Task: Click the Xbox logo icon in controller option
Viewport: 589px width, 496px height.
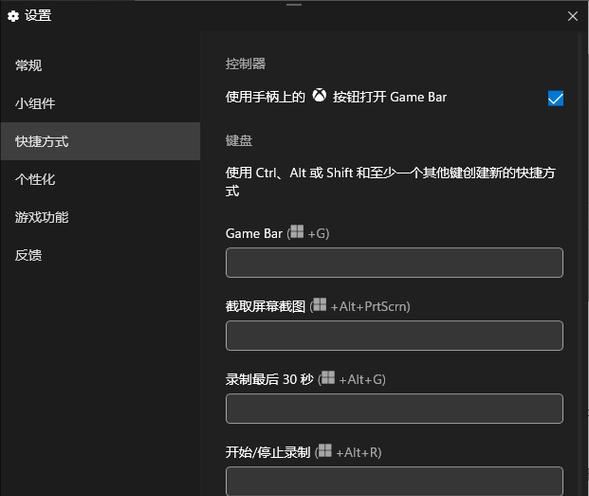Action: 319,95
